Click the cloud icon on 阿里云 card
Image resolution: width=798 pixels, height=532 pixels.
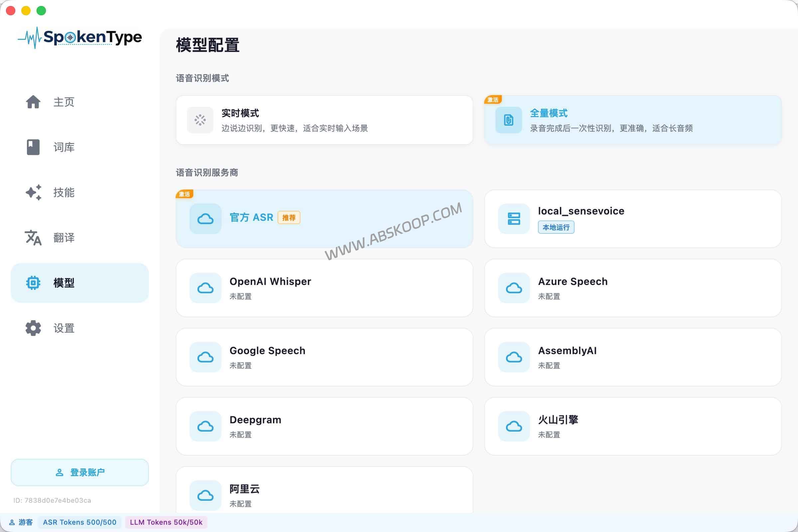(x=205, y=495)
